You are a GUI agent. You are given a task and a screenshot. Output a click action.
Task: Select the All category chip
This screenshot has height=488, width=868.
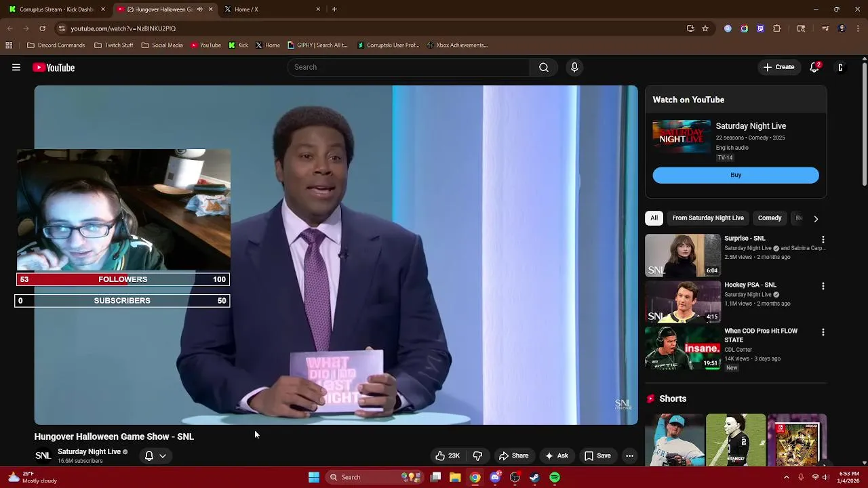654,218
